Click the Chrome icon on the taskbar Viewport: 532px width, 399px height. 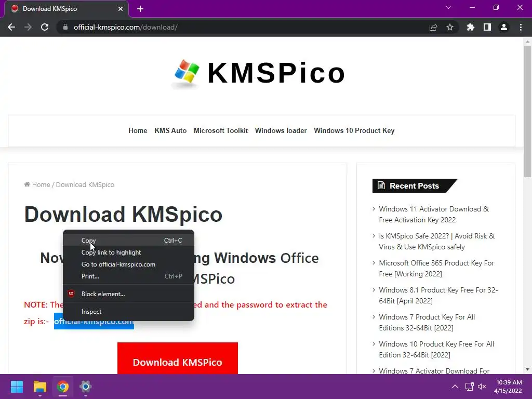click(x=63, y=387)
